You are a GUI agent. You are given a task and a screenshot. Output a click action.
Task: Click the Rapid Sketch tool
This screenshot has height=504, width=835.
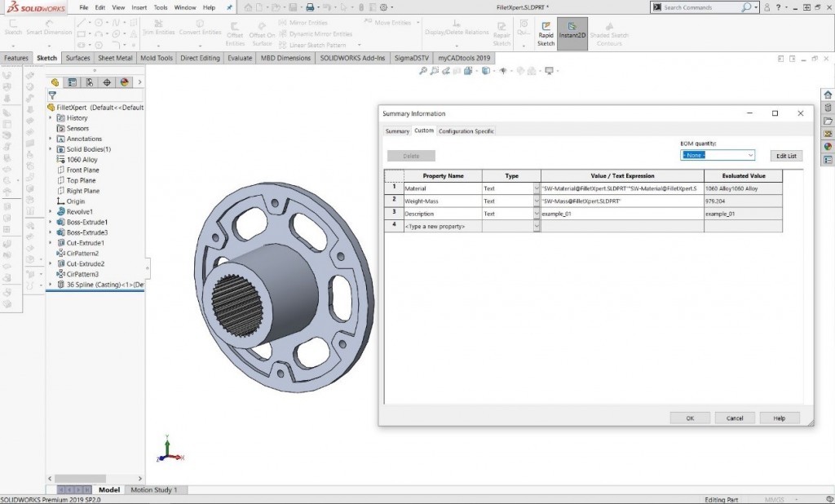(x=546, y=34)
